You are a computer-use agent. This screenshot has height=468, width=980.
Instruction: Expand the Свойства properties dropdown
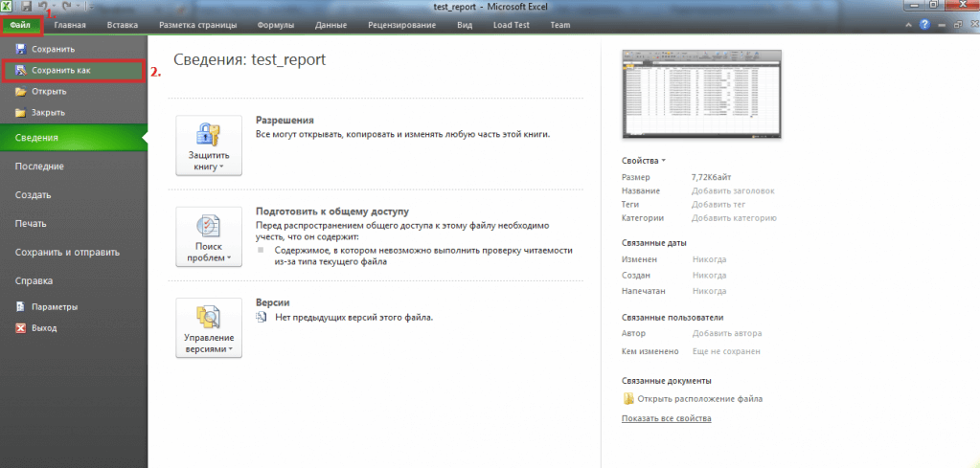click(x=644, y=161)
